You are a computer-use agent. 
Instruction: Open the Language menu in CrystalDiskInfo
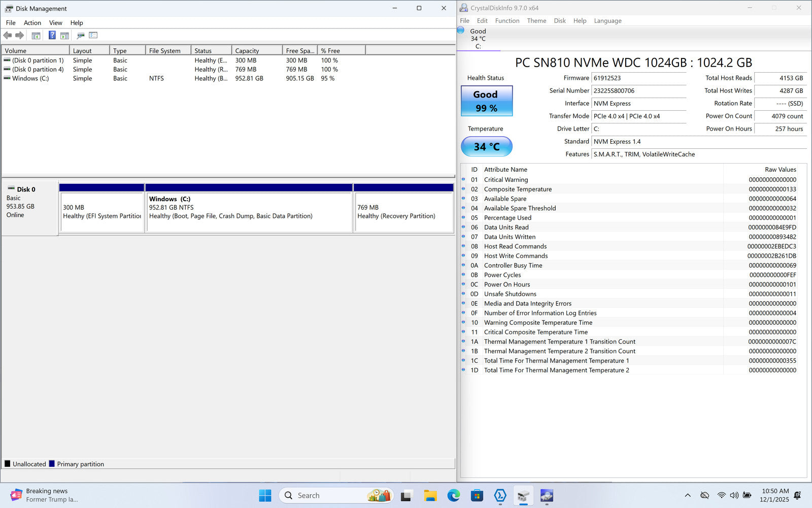click(607, 21)
